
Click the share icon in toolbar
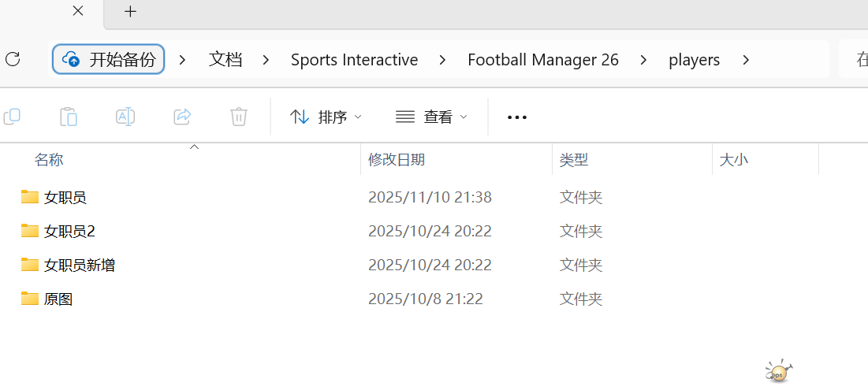[182, 117]
